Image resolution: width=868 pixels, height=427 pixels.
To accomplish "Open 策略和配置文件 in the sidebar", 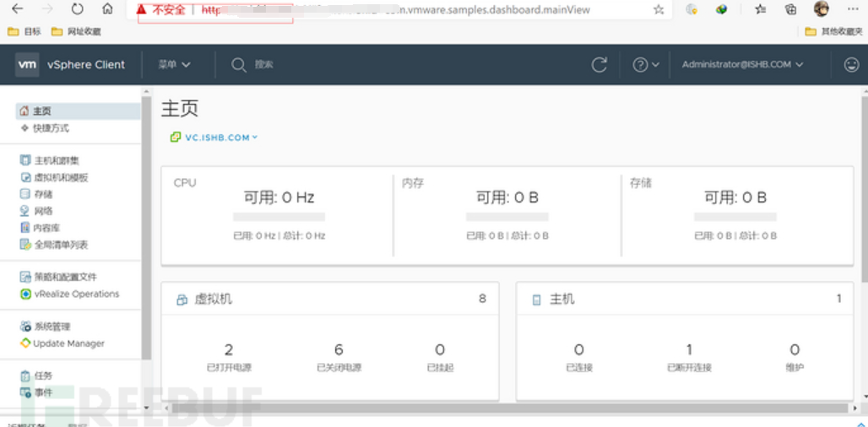I will 58,277.
